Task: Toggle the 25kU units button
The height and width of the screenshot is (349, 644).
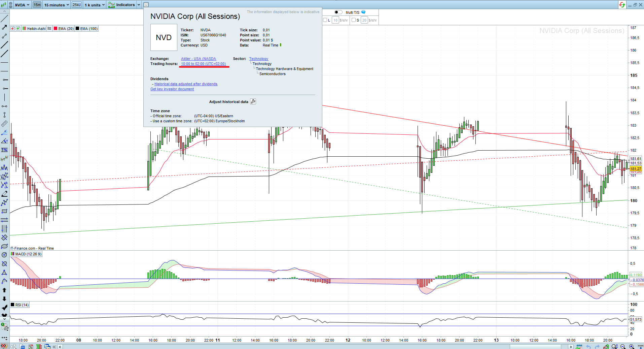Action: click(77, 5)
